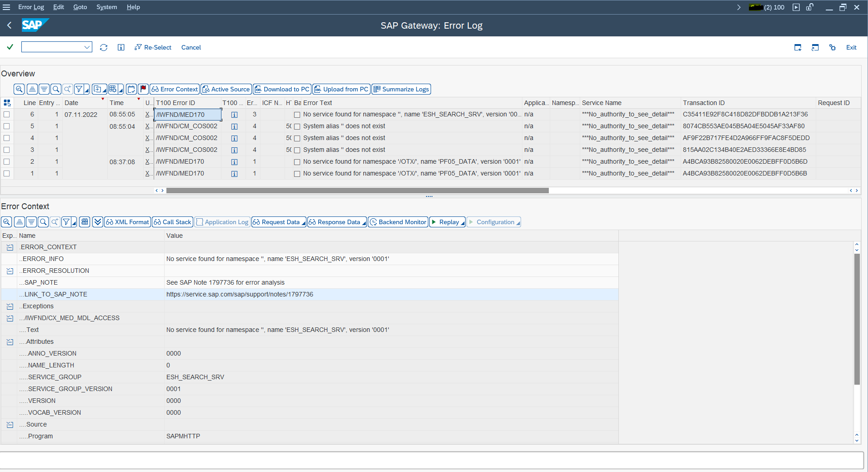
Task: Click the Find icon in Error Context toolbar
Action: coord(43,222)
